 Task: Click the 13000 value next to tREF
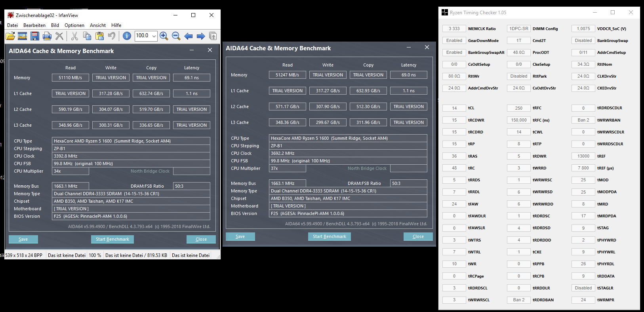tap(583, 156)
